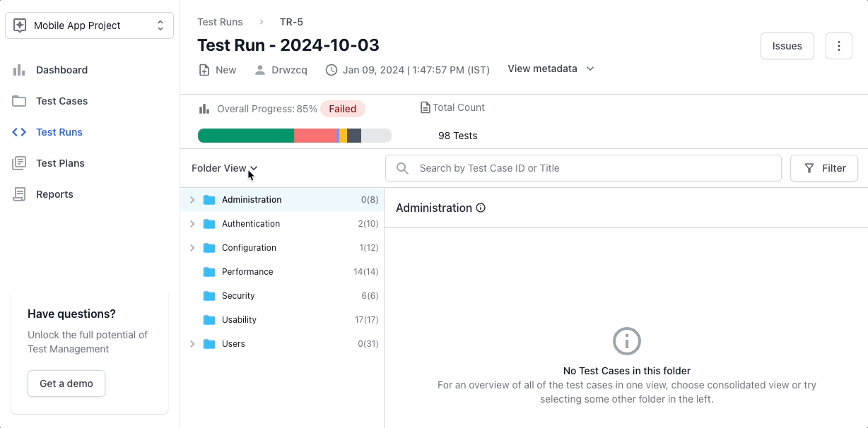The width and height of the screenshot is (868, 428).
Task: Open the Filter options
Action: coord(823,168)
